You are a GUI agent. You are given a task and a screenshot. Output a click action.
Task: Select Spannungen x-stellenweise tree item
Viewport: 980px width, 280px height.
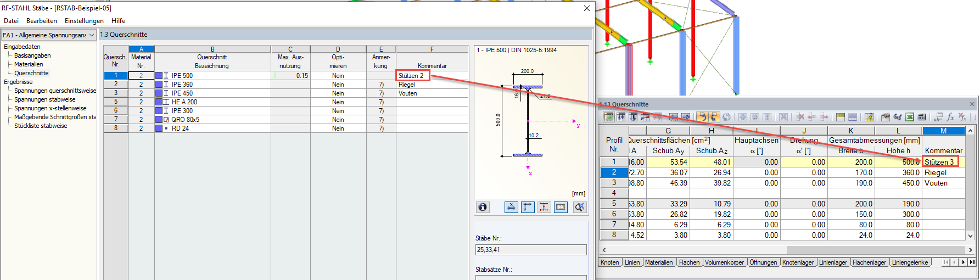point(51,108)
